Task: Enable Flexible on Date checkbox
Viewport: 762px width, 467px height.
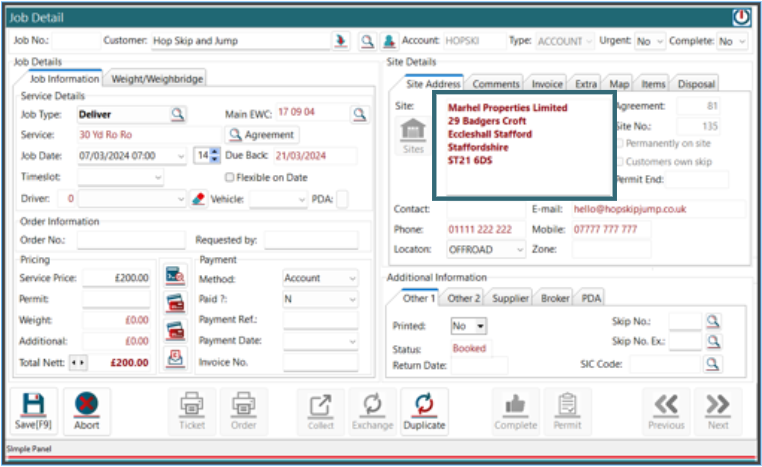Action: pos(230,177)
